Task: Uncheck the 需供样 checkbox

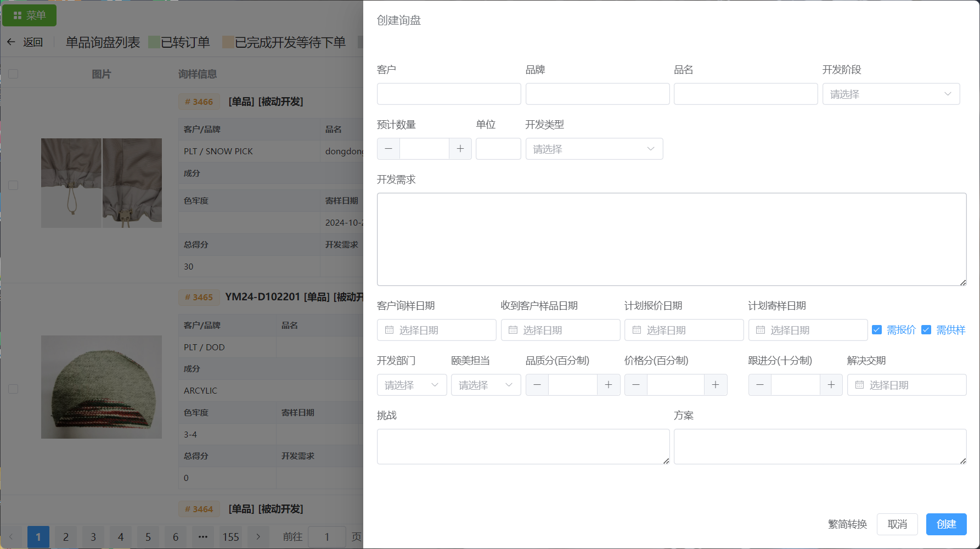Action: (x=926, y=330)
